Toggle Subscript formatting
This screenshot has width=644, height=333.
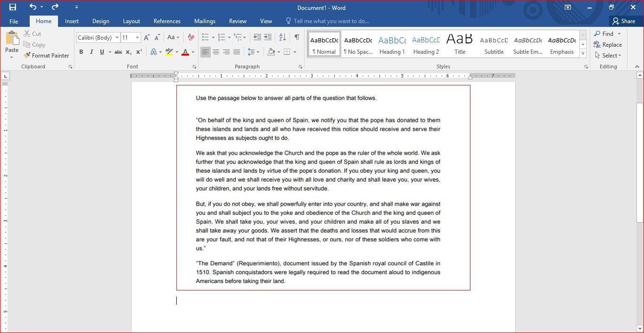point(129,52)
